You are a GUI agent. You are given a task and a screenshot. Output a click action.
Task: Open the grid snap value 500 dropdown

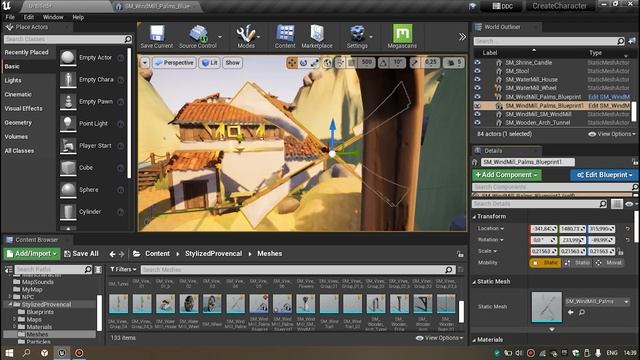(x=367, y=62)
